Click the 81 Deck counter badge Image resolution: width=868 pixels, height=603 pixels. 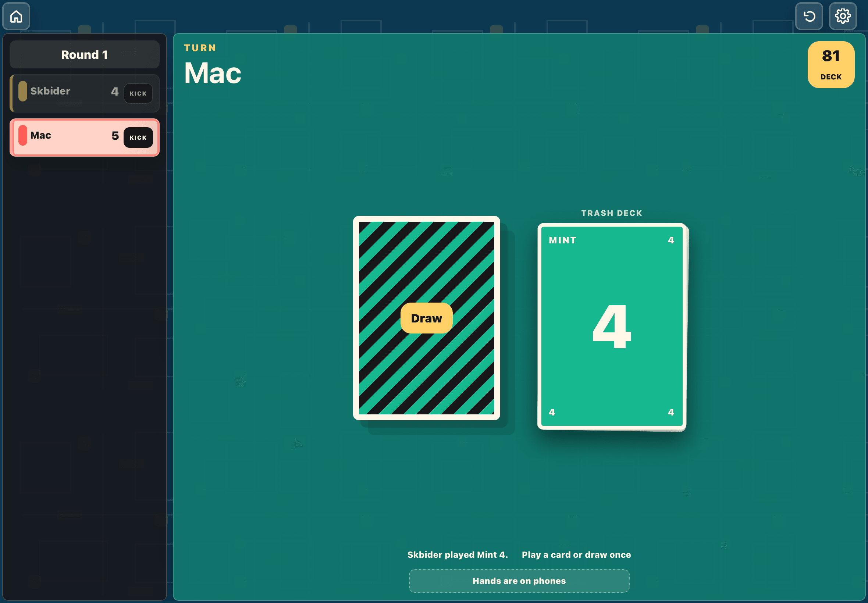tap(830, 65)
